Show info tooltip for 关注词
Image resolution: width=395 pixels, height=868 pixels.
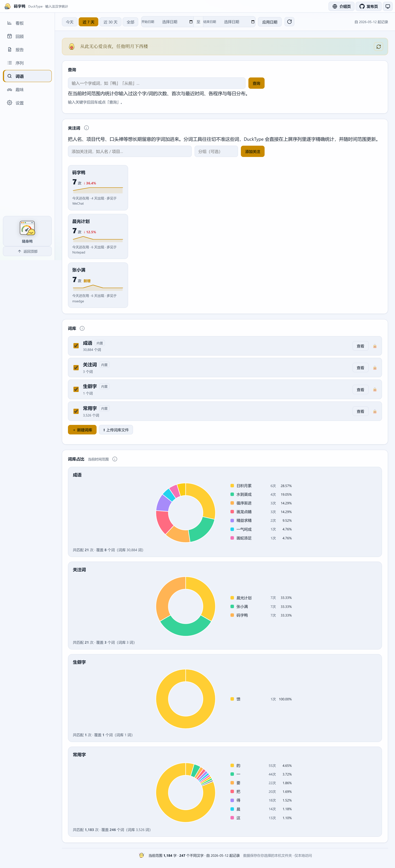[86, 128]
